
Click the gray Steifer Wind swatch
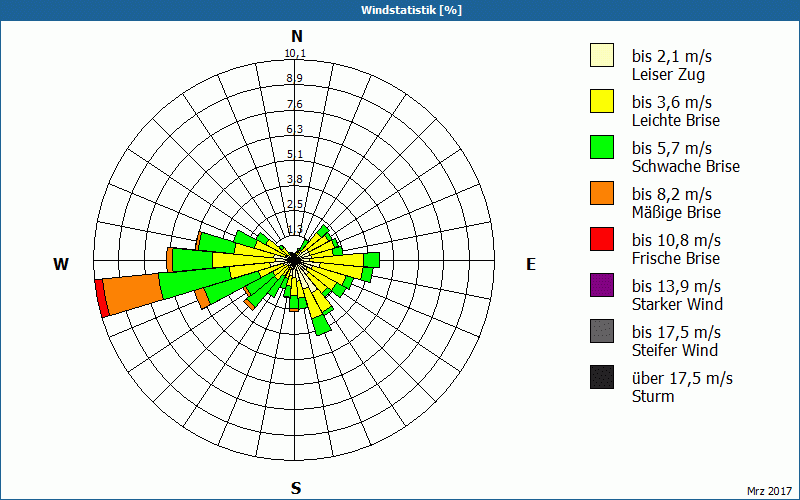[x=602, y=331]
